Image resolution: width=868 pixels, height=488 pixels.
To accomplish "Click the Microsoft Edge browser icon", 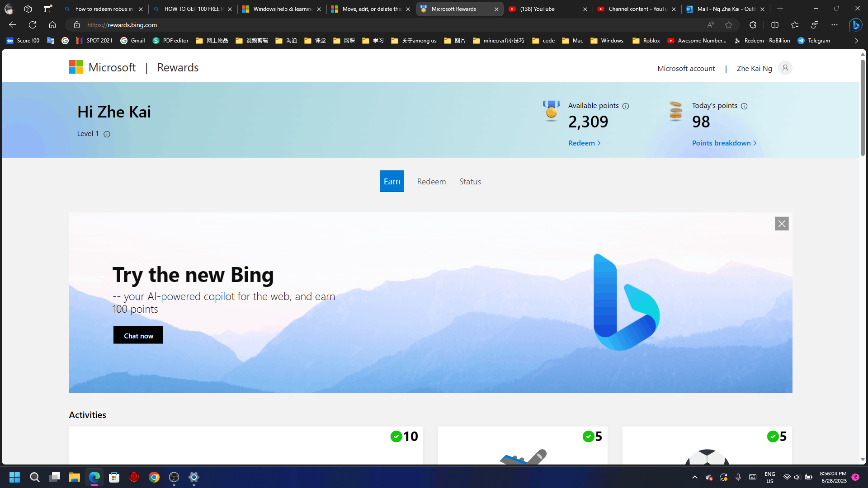I will 94,477.
